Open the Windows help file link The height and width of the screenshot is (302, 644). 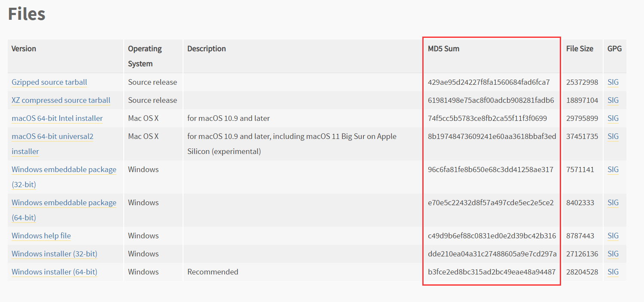pos(41,236)
